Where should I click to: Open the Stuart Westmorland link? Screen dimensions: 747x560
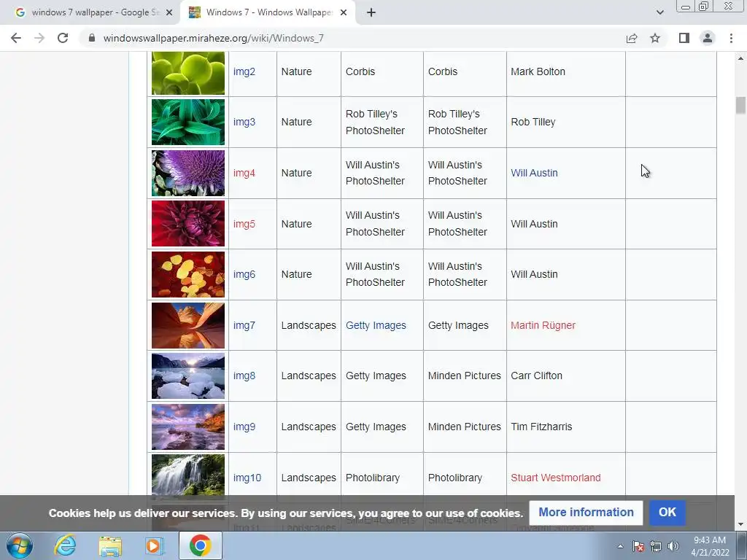pyautogui.click(x=555, y=478)
